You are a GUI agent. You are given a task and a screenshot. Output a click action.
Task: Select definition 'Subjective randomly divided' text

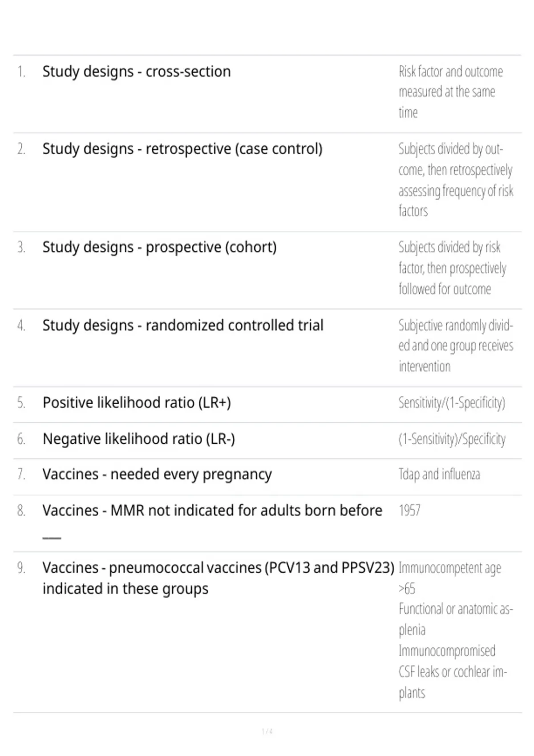tap(456, 346)
